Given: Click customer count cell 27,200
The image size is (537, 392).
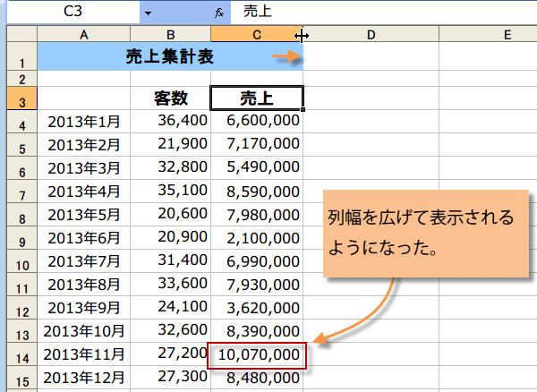Looking at the screenshot, I should point(171,354).
